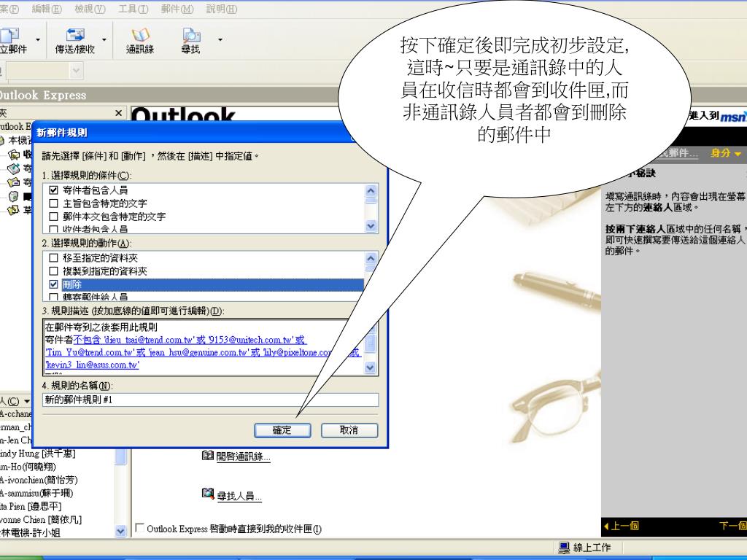Open the Address Book toolbar icon
Screen dimensions: 747x560
click(140, 41)
